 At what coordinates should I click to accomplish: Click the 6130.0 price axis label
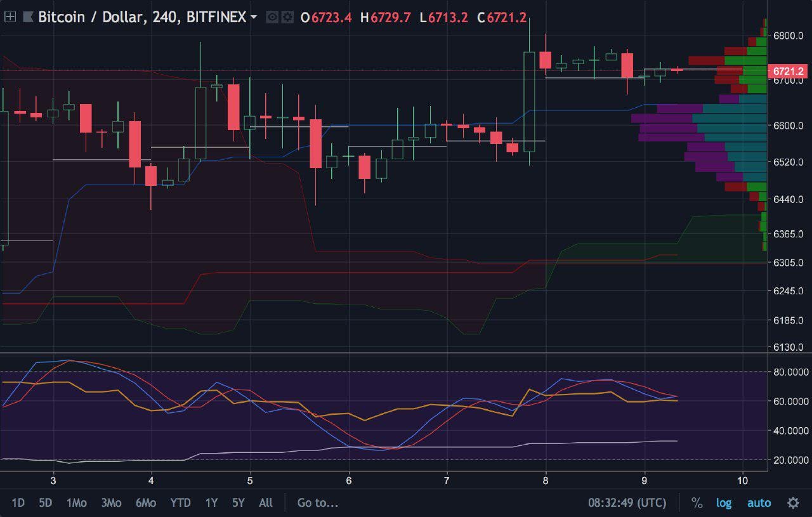point(788,347)
